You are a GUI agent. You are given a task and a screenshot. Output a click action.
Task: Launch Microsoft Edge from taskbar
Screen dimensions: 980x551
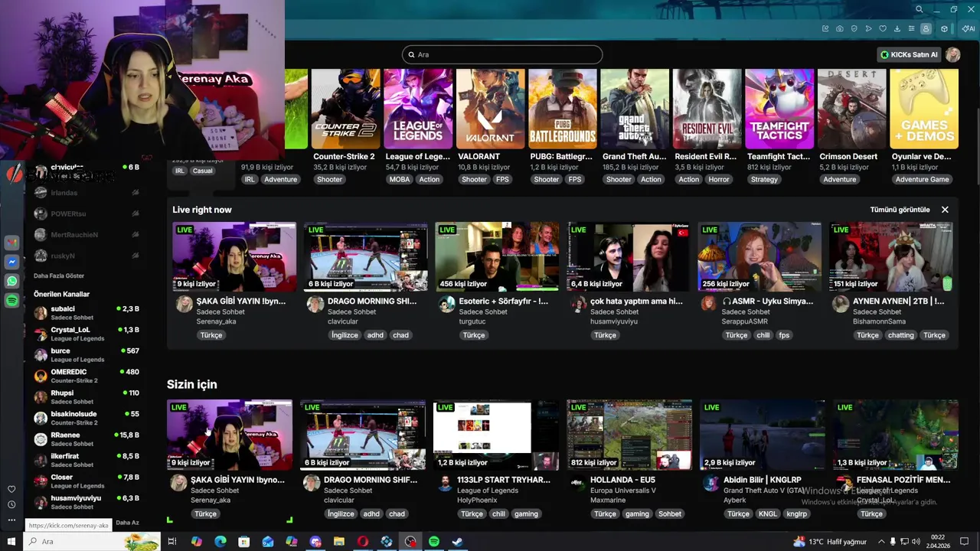(x=220, y=542)
